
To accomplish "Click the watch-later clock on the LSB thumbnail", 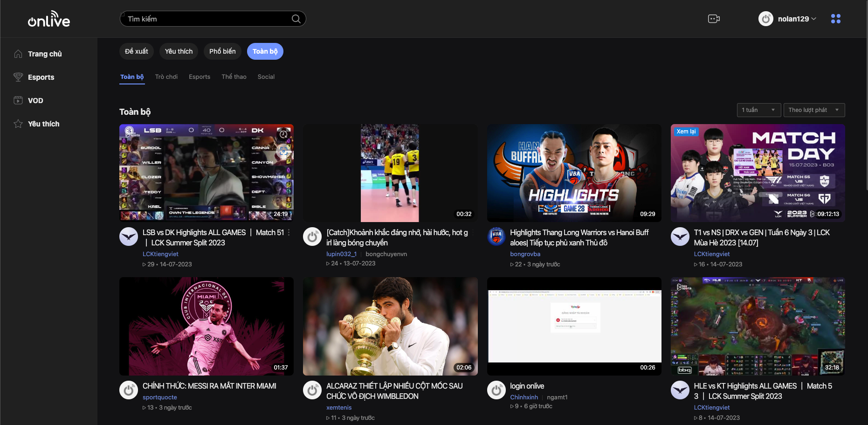I will click(x=283, y=134).
